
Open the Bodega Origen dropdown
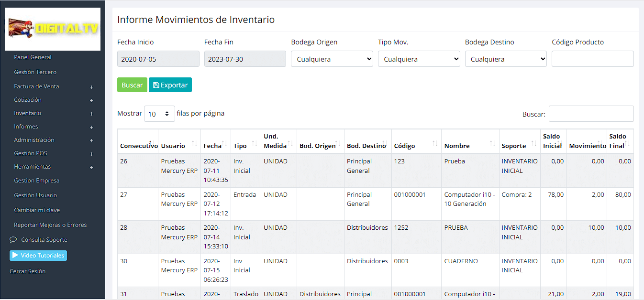pyautogui.click(x=332, y=59)
